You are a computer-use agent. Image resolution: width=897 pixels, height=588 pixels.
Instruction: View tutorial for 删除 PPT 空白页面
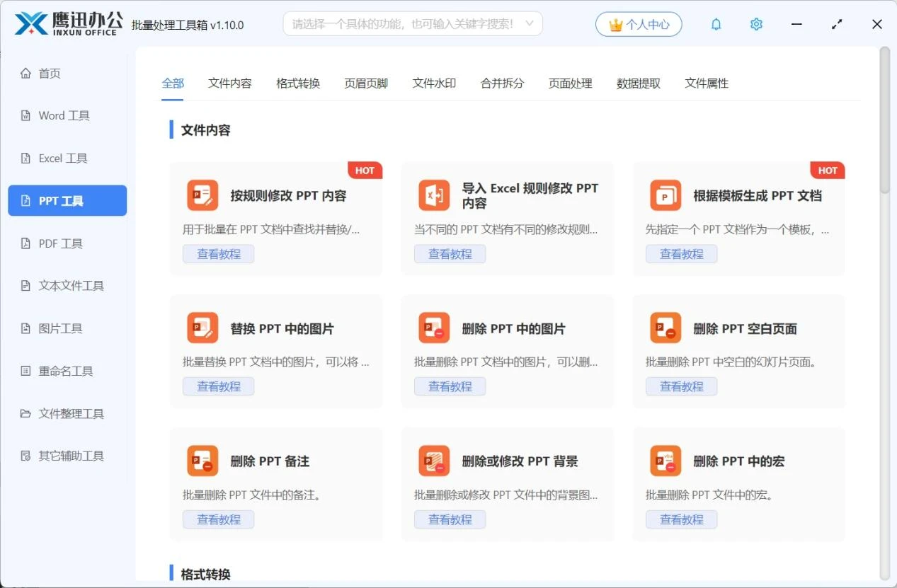point(682,386)
